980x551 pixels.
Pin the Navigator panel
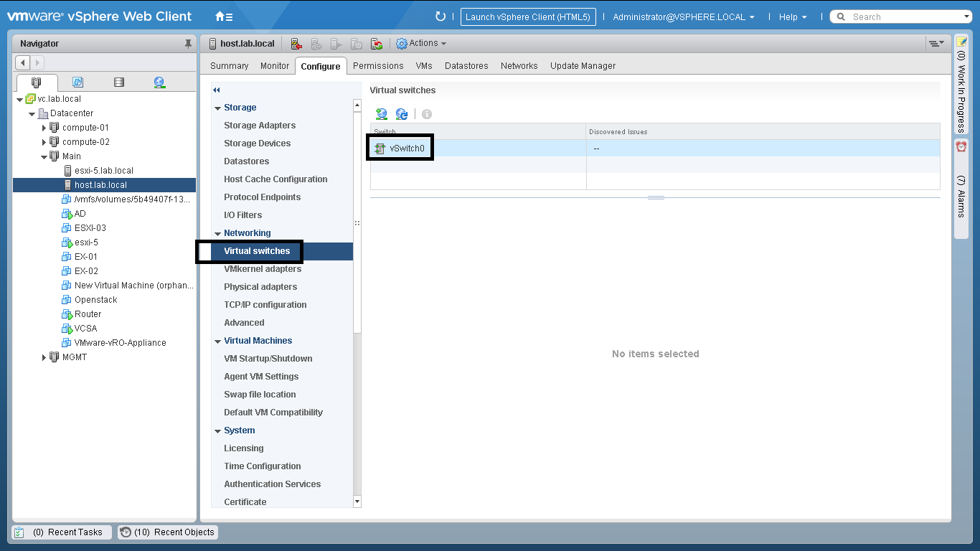(x=189, y=44)
